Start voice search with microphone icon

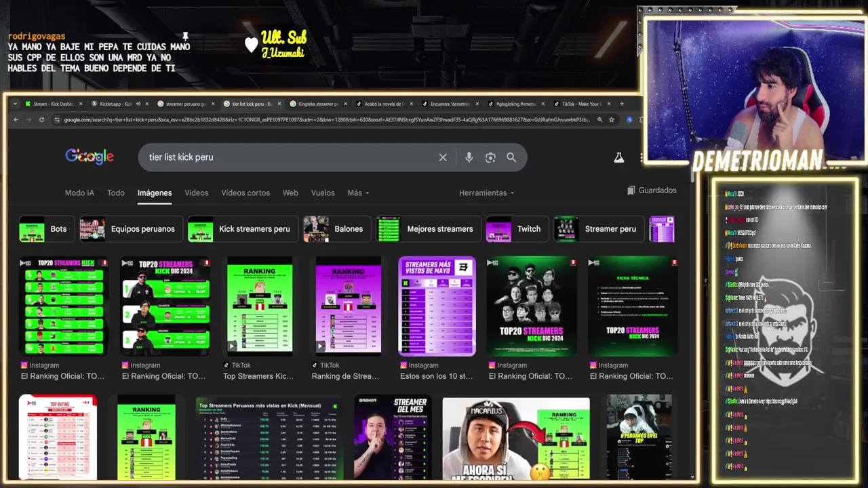[x=469, y=157]
